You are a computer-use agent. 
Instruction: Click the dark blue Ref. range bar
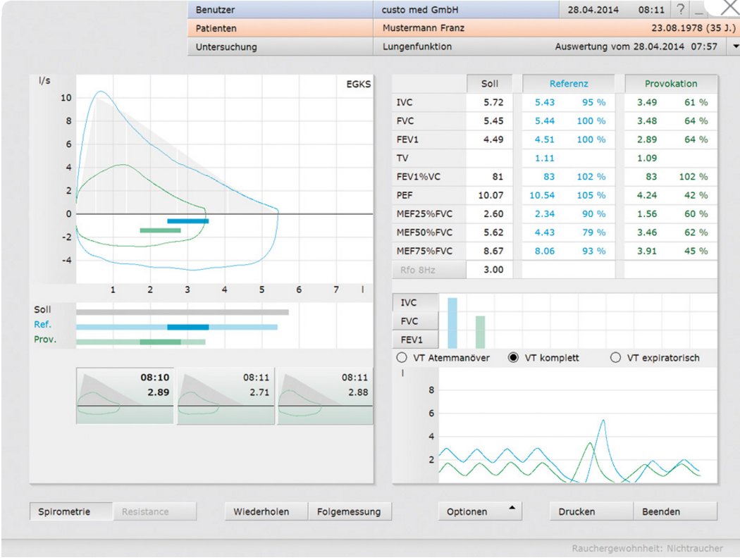[x=187, y=328]
